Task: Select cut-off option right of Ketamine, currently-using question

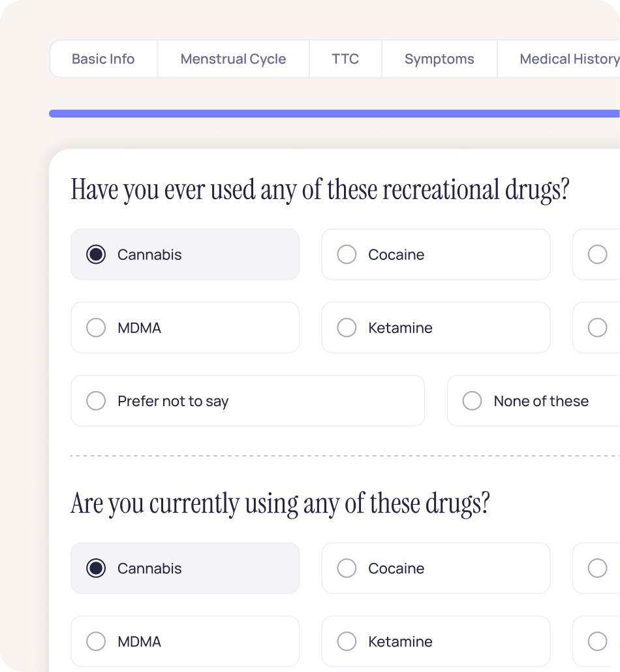Action: coord(597,641)
